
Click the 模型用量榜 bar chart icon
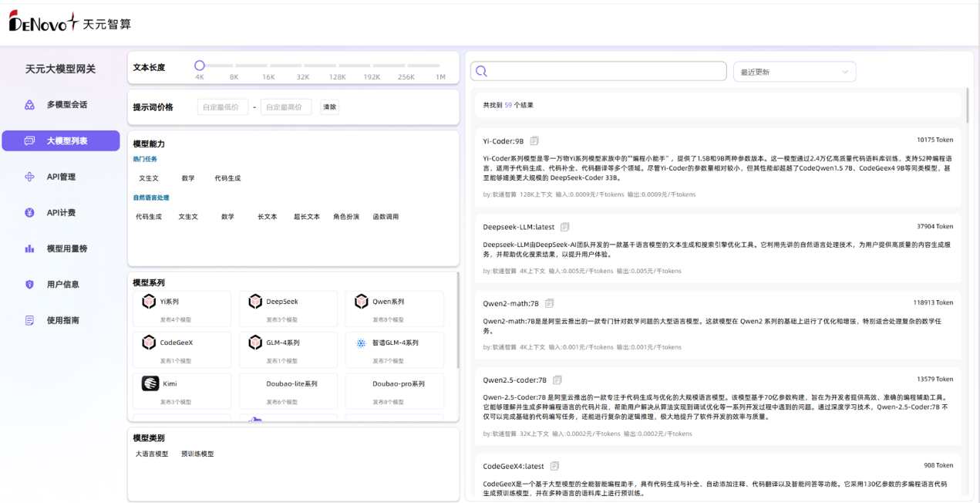pos(30,248)
